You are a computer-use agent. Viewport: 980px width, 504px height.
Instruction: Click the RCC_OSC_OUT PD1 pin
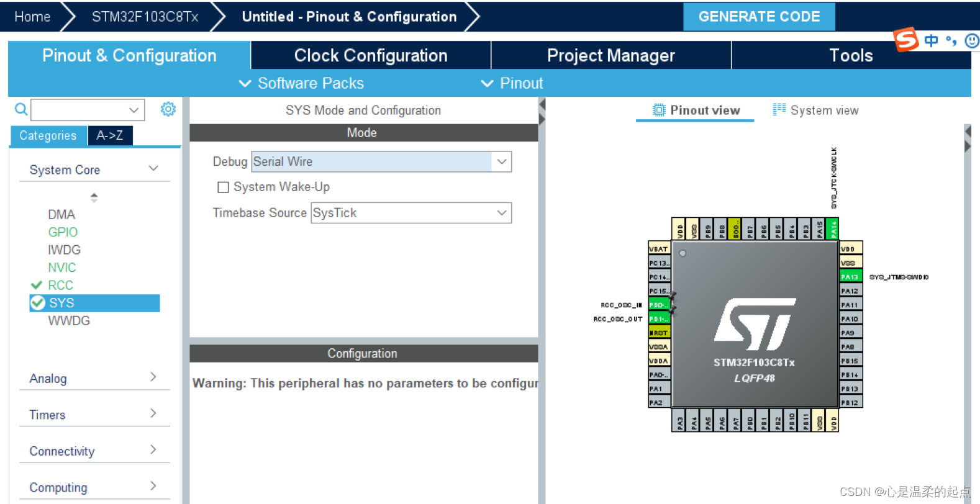click(x=659, y=318)
